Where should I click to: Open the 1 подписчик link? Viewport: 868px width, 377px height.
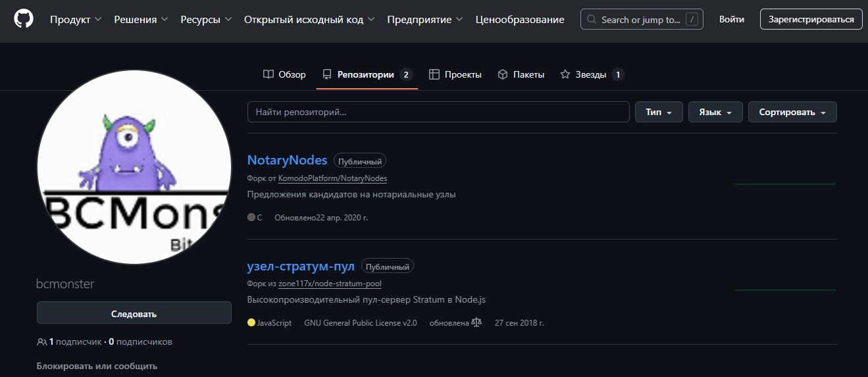(x=75, y=342)
